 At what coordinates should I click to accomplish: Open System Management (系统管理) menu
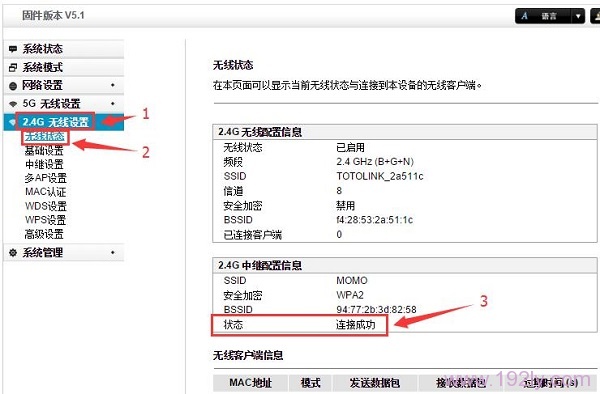click(x=64, y=252)
